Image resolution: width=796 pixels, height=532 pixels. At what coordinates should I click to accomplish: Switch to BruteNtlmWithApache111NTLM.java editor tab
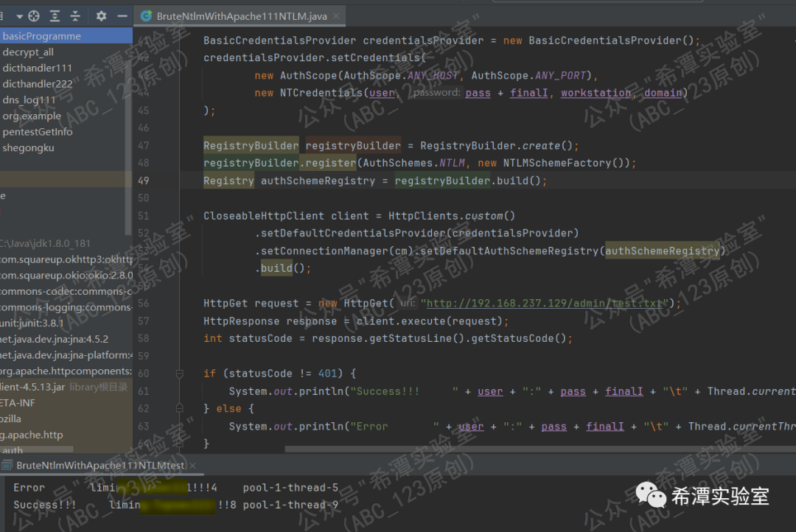click(241, 16)
